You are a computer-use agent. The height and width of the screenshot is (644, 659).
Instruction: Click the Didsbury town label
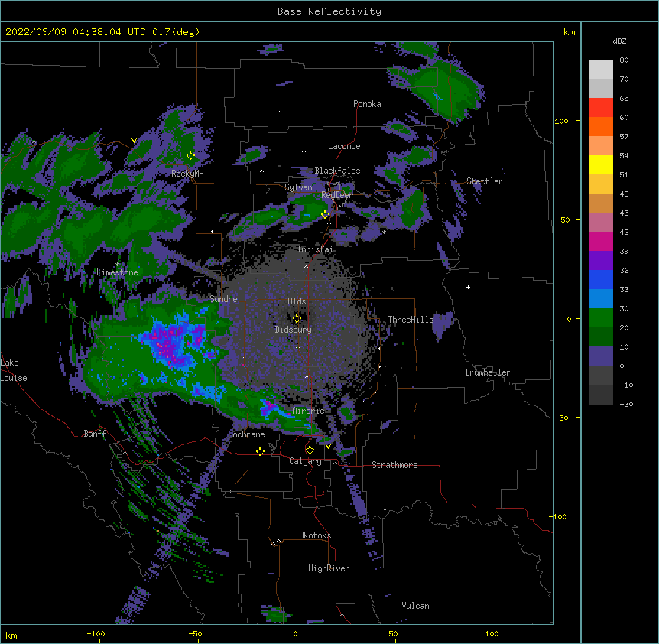pos(293,330)
